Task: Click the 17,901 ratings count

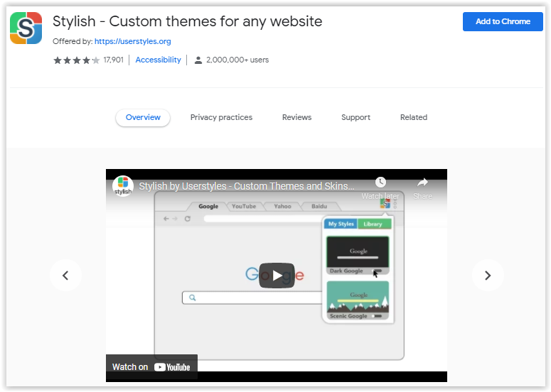Action: click(x=114, y=60)
